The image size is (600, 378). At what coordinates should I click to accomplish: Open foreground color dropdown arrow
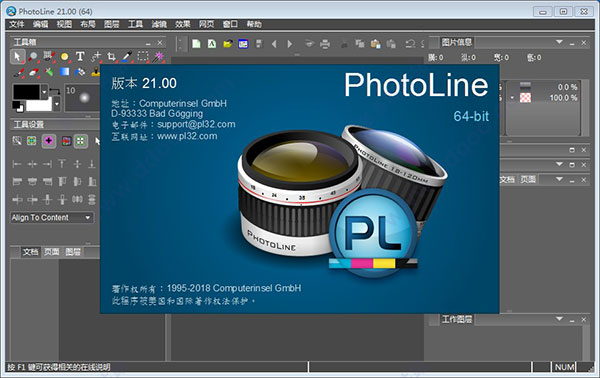click(x=44, y=92)
